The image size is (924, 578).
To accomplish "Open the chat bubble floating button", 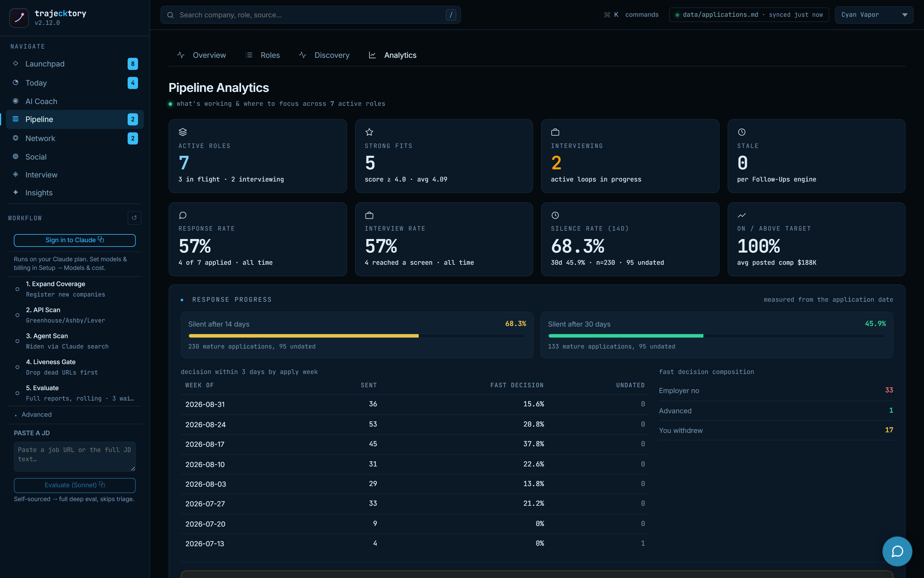I will [897, 551].
